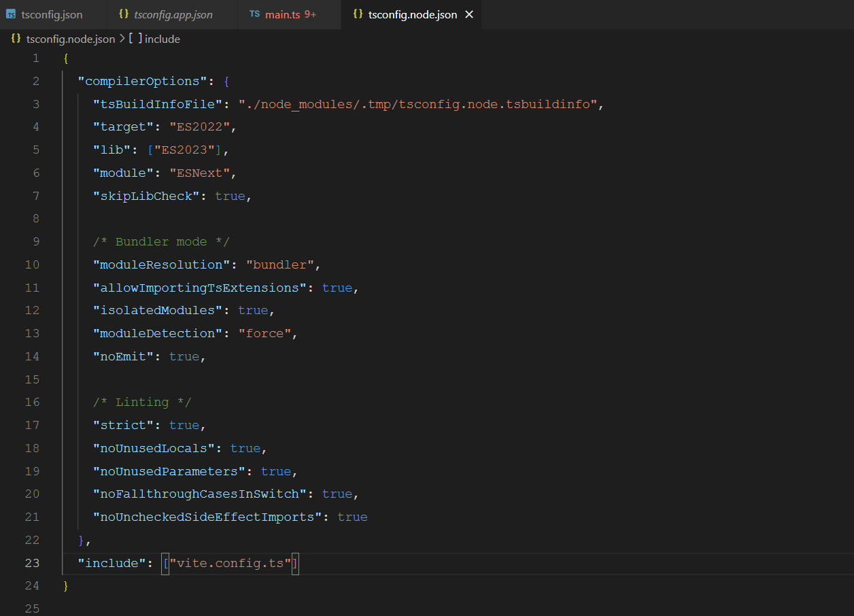Screen dimensions: 854x616
Task: Click the "noUnusedLocals" key
Action: point(154,448)
